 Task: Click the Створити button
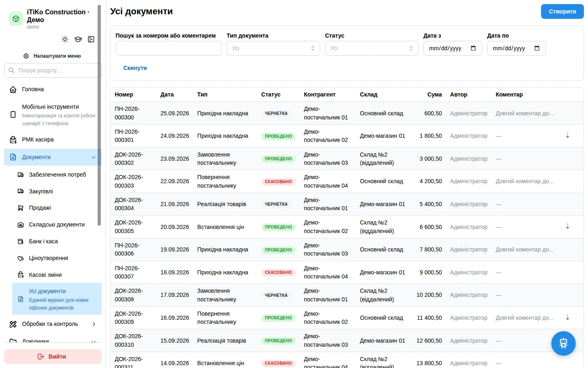point(562,11)
